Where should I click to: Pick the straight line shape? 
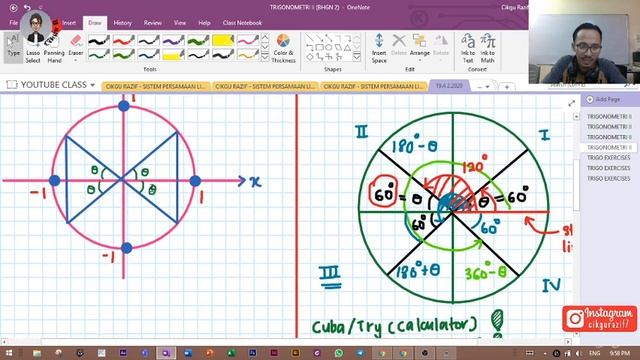pyautogui.click(x=310, y=38)
